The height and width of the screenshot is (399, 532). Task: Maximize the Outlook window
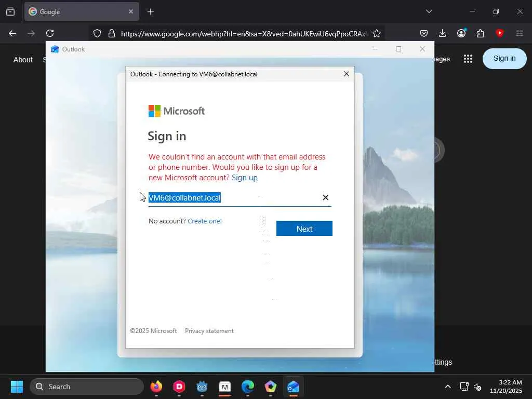[398, 49]
